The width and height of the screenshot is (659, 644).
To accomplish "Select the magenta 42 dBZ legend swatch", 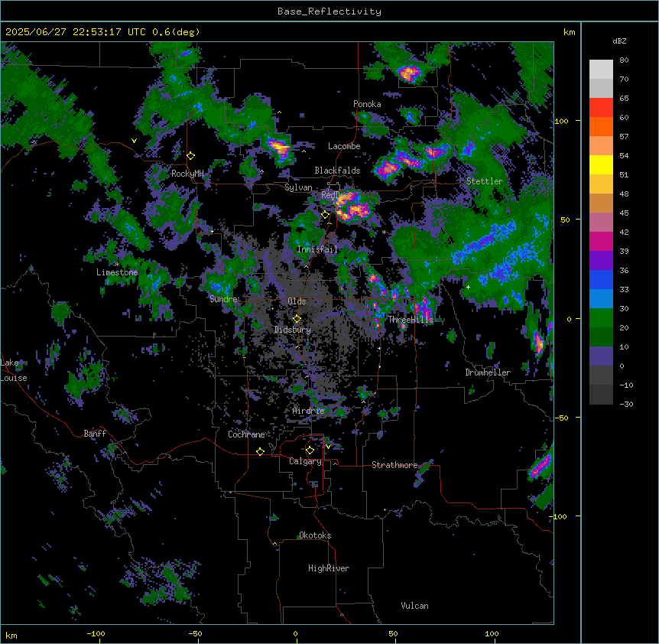I will 601,241.
